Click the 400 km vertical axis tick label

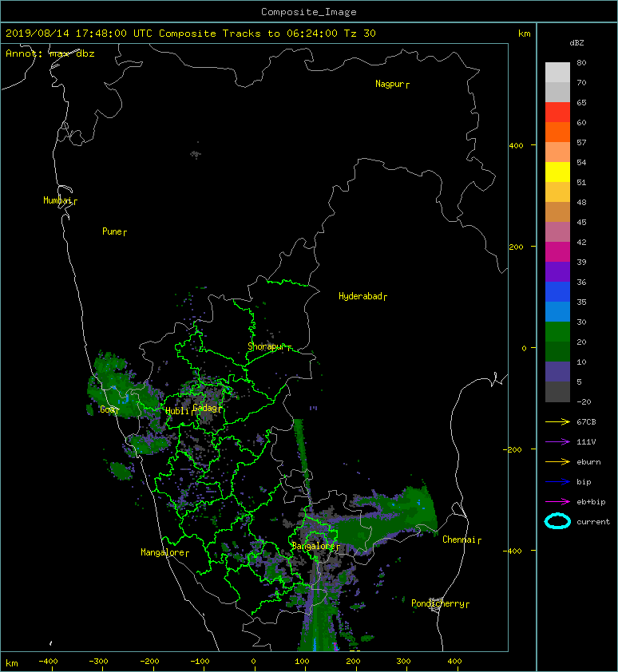coord(517,146)
